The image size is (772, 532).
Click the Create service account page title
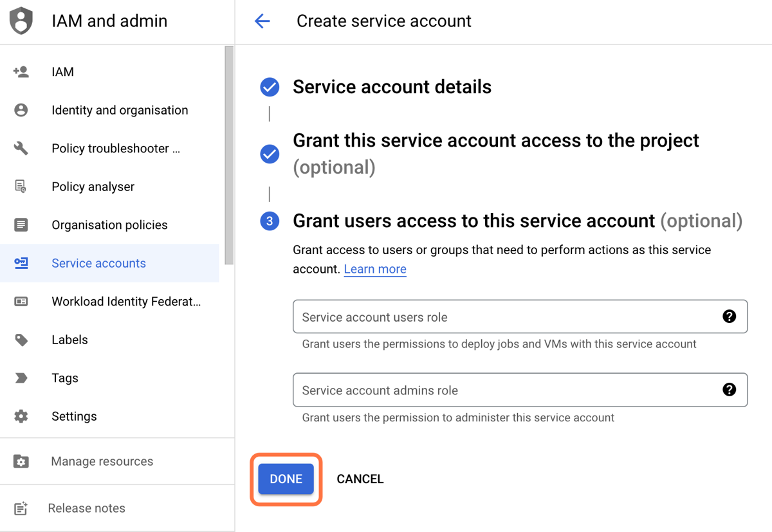(384, 21)
